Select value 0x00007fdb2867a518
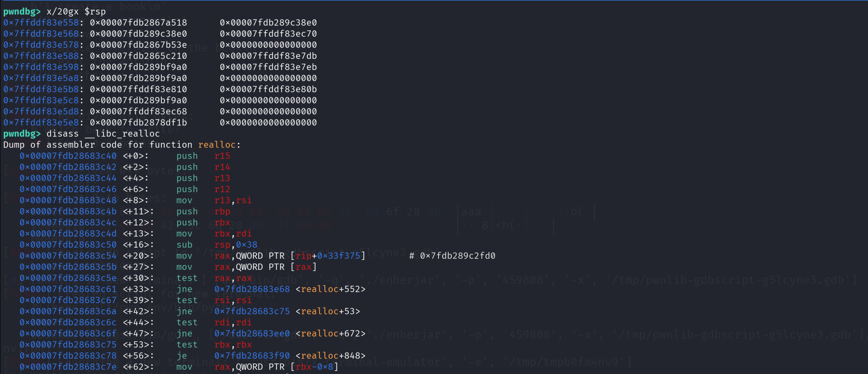 138,23
